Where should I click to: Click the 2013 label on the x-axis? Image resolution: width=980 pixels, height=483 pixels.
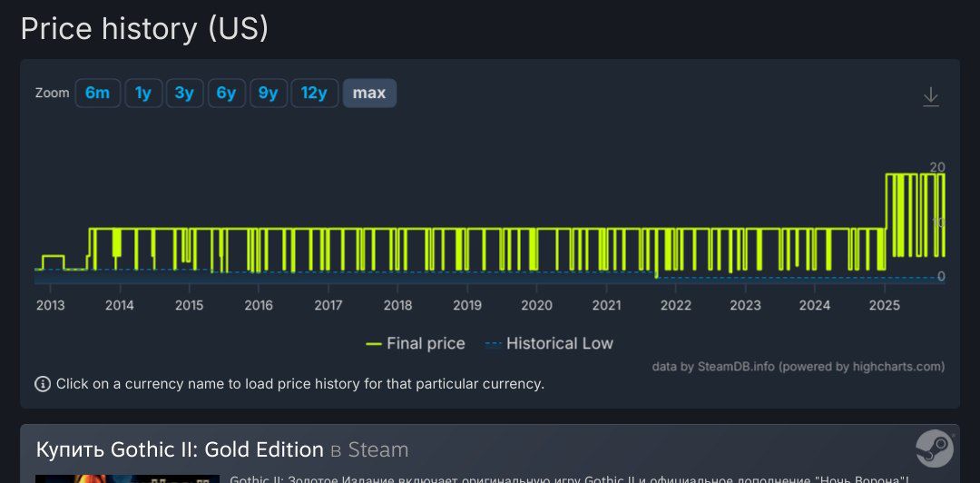pos(50,305)
